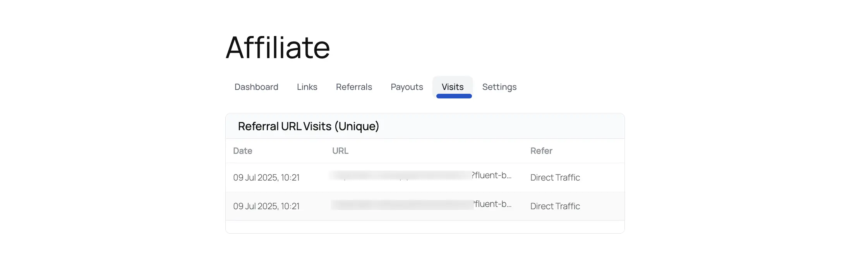The height and width of the screenshot is (279, 868).
Task: Click the truncated URL in the first row
Action: coord(422,176)
